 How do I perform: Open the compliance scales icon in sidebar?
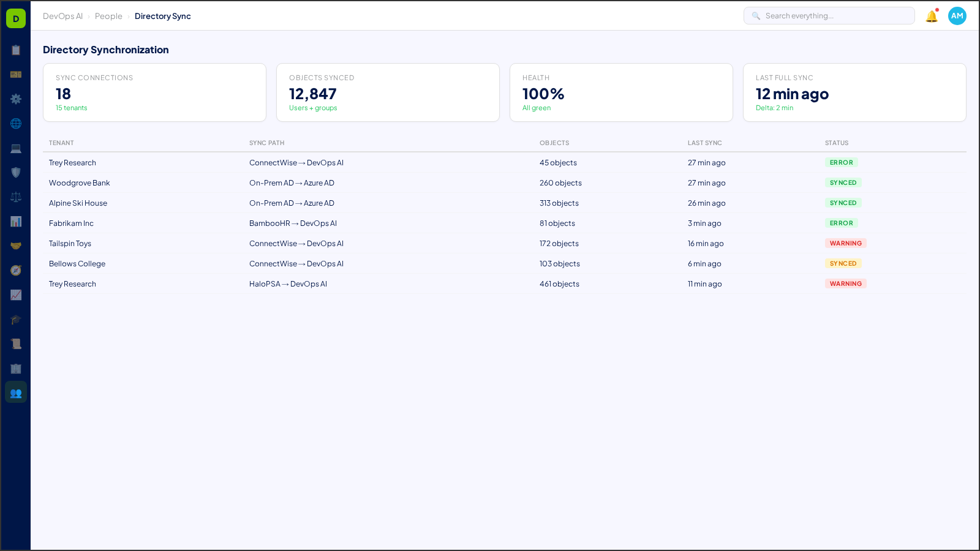16,197
